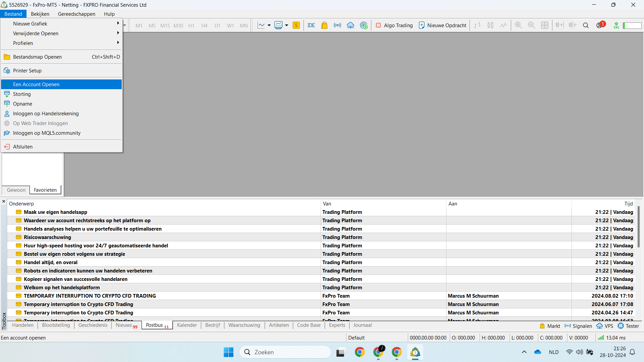
Task: Choose Opname menu entry
Action: point(61,104)
